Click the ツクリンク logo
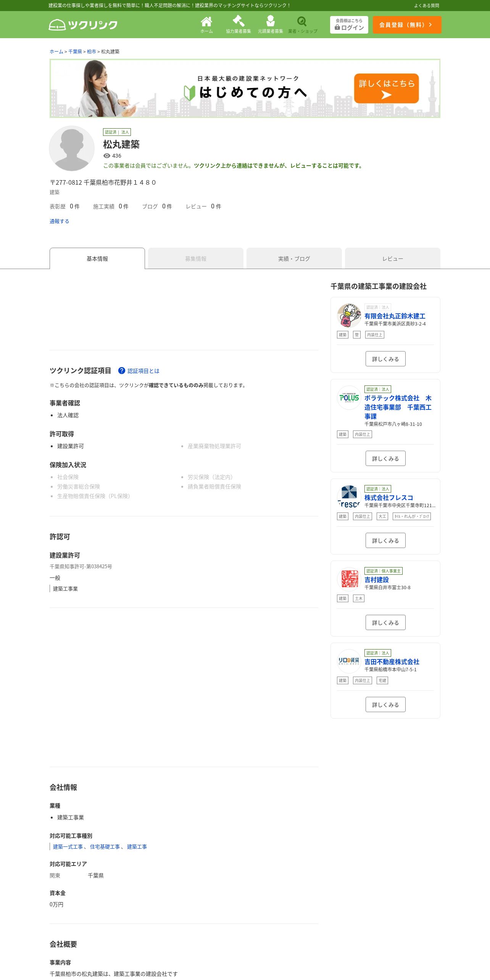This screenshot has height=980, width=490. (x=83, y=25)
